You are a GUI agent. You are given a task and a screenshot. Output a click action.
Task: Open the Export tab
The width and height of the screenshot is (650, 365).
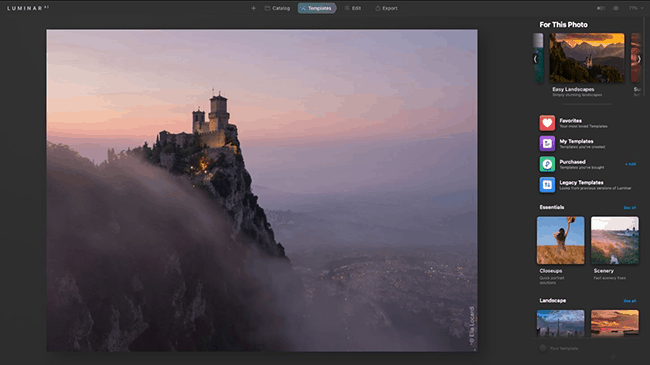tap(386, 8)
